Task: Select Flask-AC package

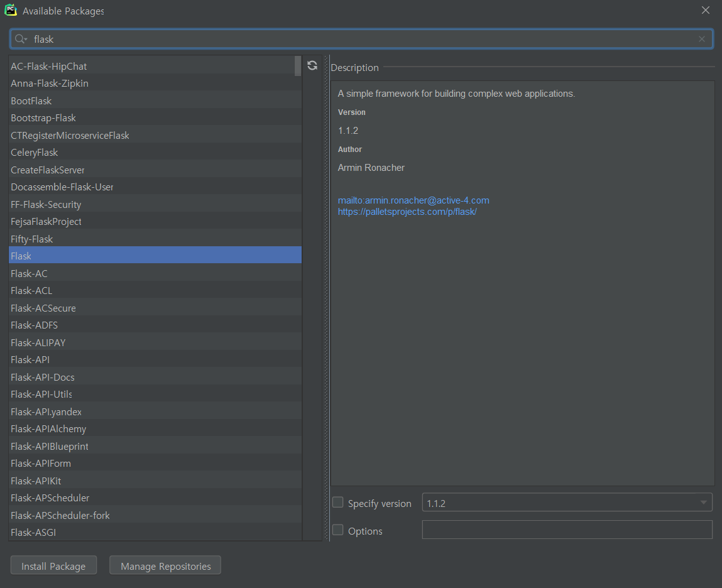Action: coord(155,273)
